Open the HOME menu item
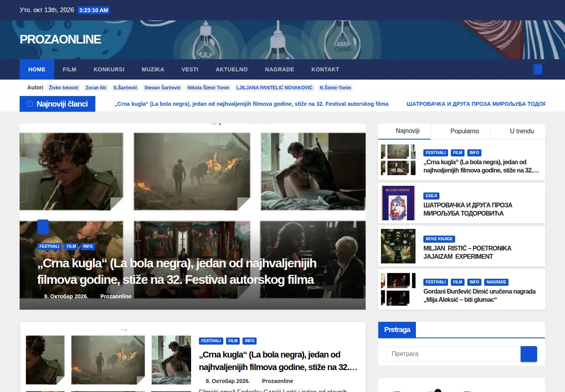Screen dimensions: 565x392 pos(37,69)
